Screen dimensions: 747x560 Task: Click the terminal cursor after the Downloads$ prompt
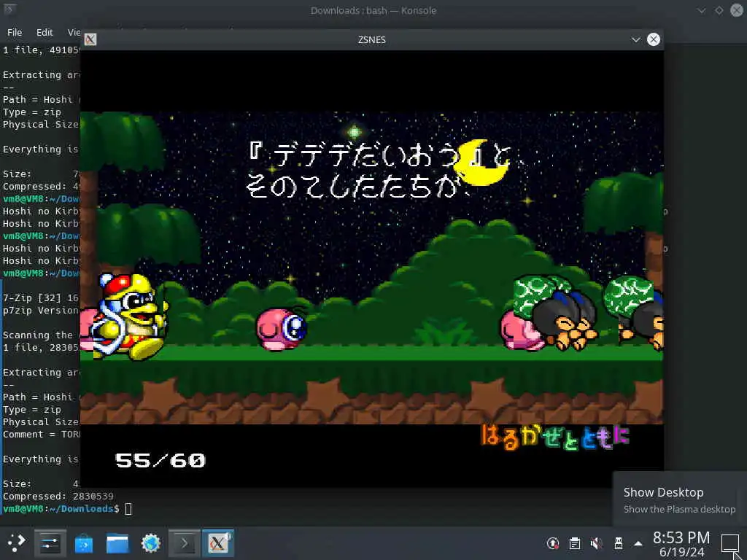coord(128,509)
